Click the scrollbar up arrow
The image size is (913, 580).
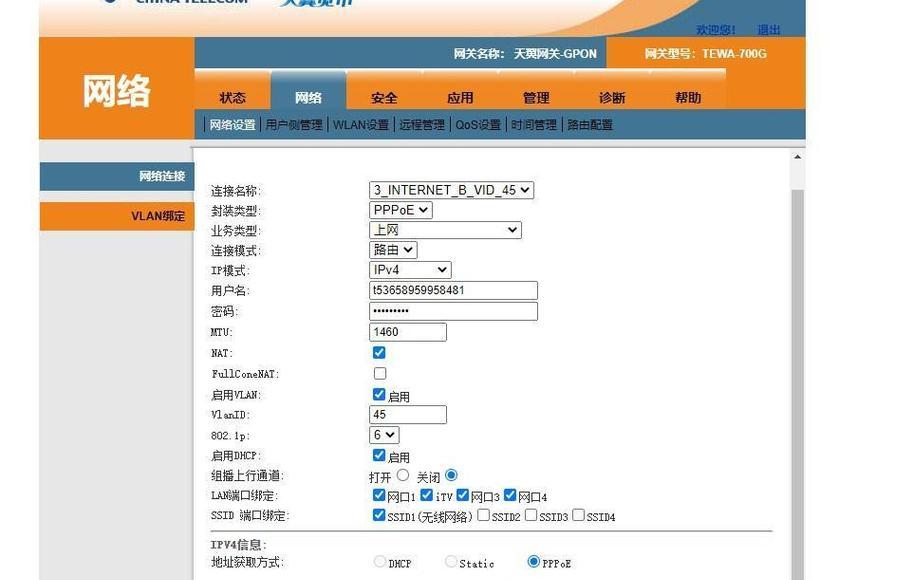click(x=797, y=157)
